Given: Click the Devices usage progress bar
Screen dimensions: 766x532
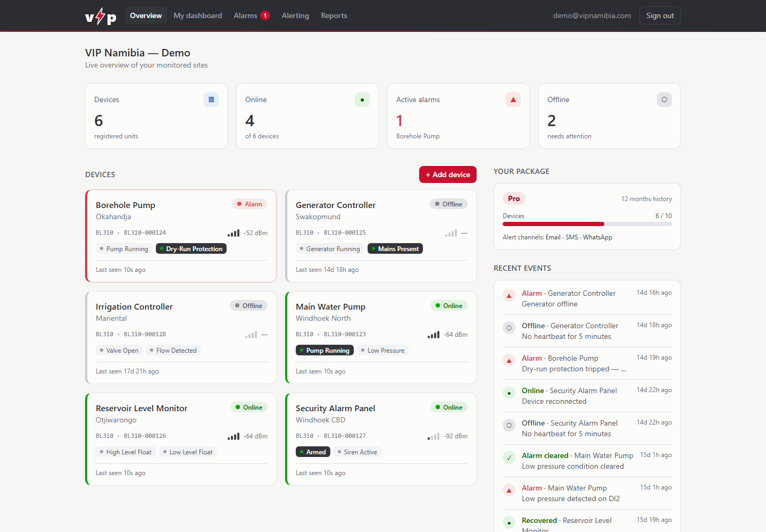Looking at the screenshot, I should click(x=587, y=224).
